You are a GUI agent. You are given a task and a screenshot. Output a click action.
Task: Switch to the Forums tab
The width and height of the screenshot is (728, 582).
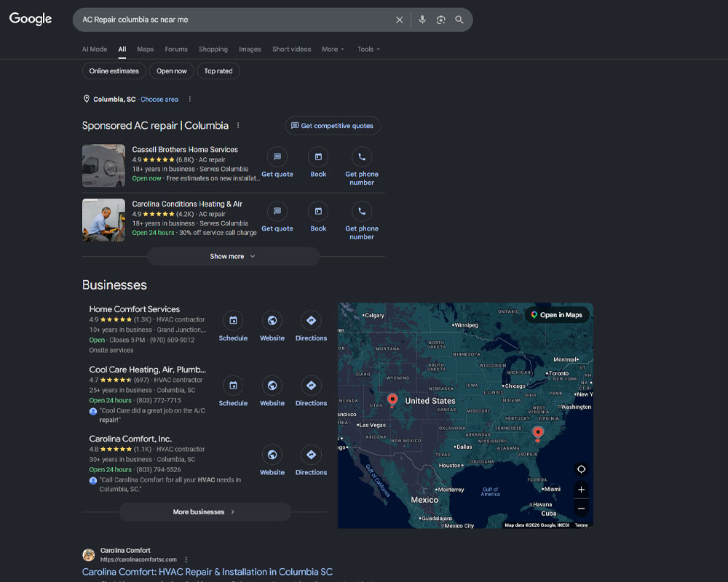[176, 49]
